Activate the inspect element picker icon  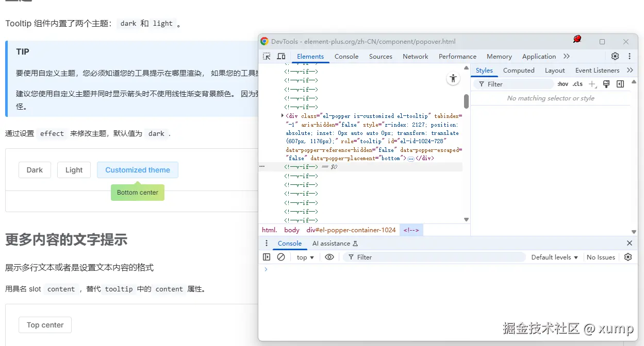click(267, 57)
